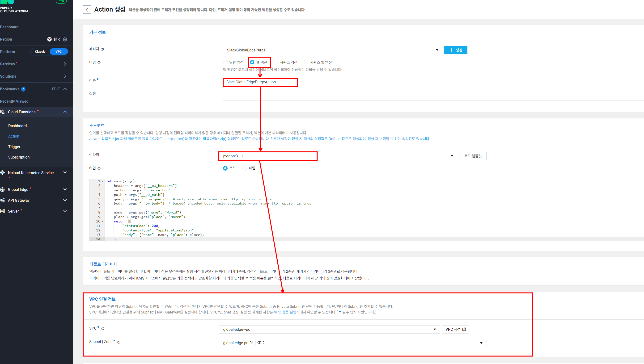The height and width of the screenshot is (364, 644).
Task: Click the help icon beside Subnet | Zone
Action: (x=119, y=342)
